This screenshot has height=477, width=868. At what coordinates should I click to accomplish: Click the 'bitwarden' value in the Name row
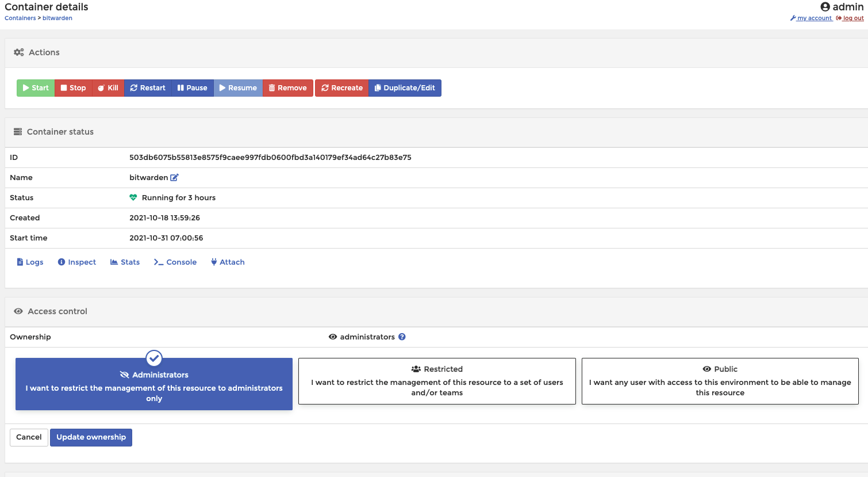[149, 178]
